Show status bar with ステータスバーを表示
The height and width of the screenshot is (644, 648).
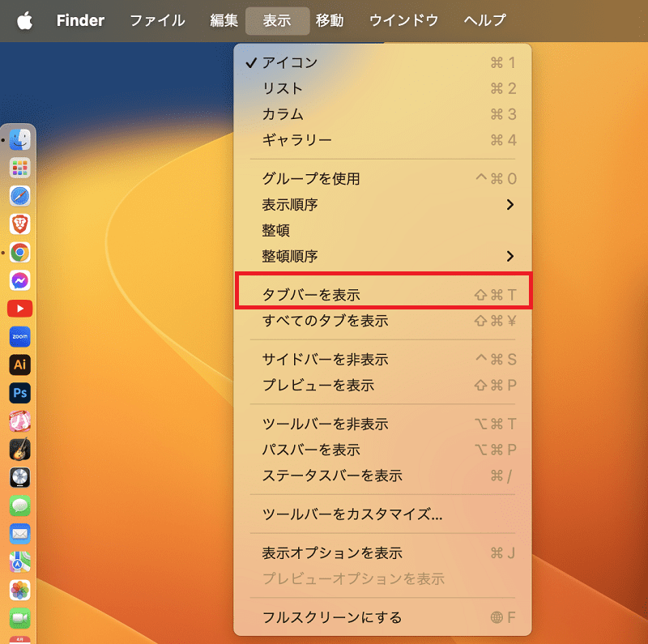382,476
